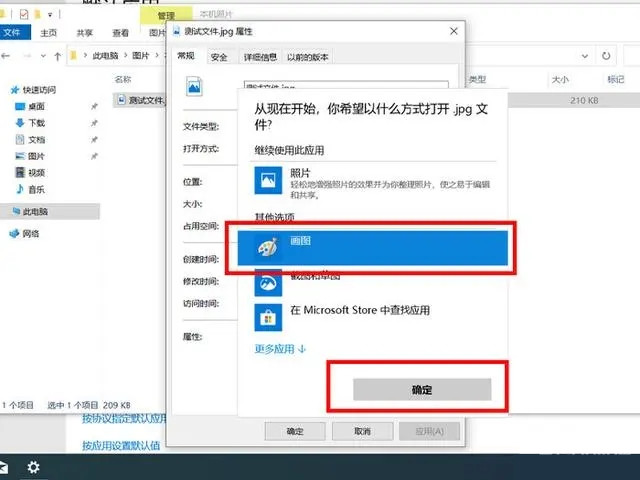Click the 按协议指定默认应用 link
The image size is (640, 480).
124,418
